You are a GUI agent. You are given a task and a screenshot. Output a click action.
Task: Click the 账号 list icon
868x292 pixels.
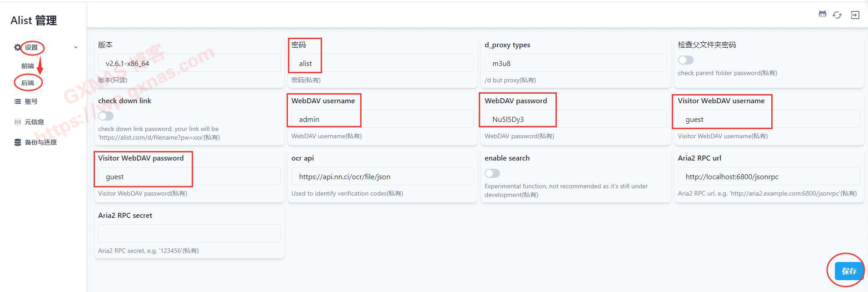coord(18,101)
